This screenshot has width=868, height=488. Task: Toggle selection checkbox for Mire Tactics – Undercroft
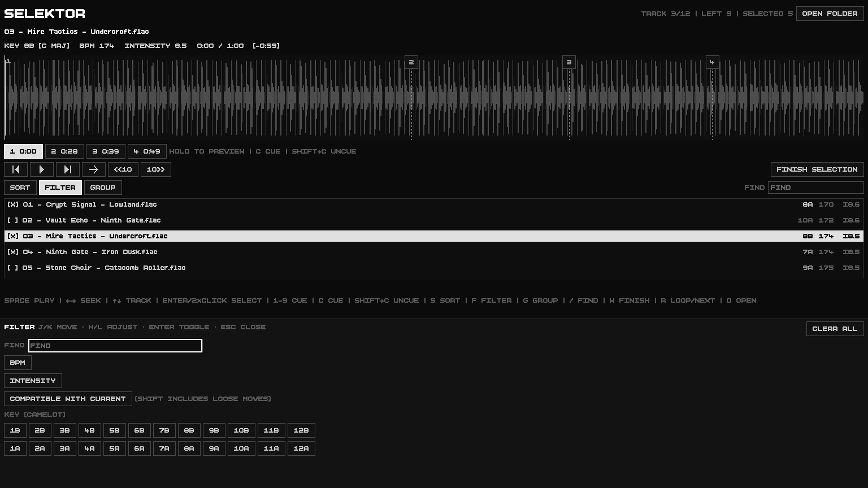tap(12, 236)
